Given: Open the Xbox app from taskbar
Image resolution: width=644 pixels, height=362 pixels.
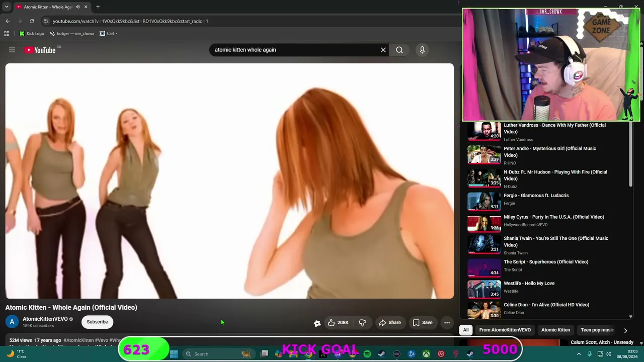Looking at the screenshot, I should coord(426,354).
